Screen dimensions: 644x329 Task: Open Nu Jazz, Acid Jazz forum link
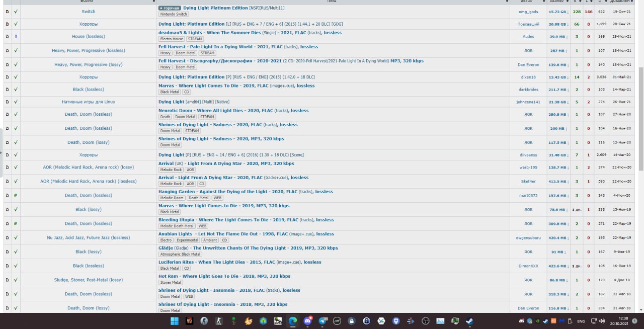pos(89,237)
